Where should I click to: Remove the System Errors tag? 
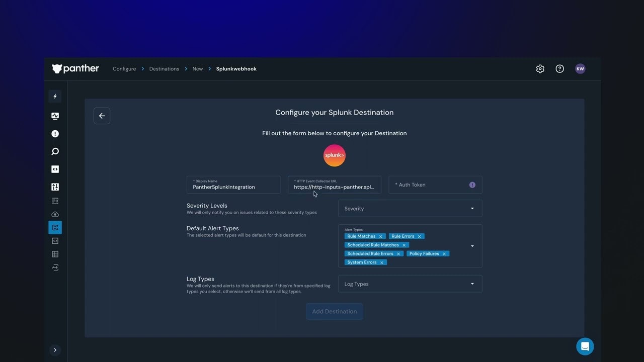(382, 262)
